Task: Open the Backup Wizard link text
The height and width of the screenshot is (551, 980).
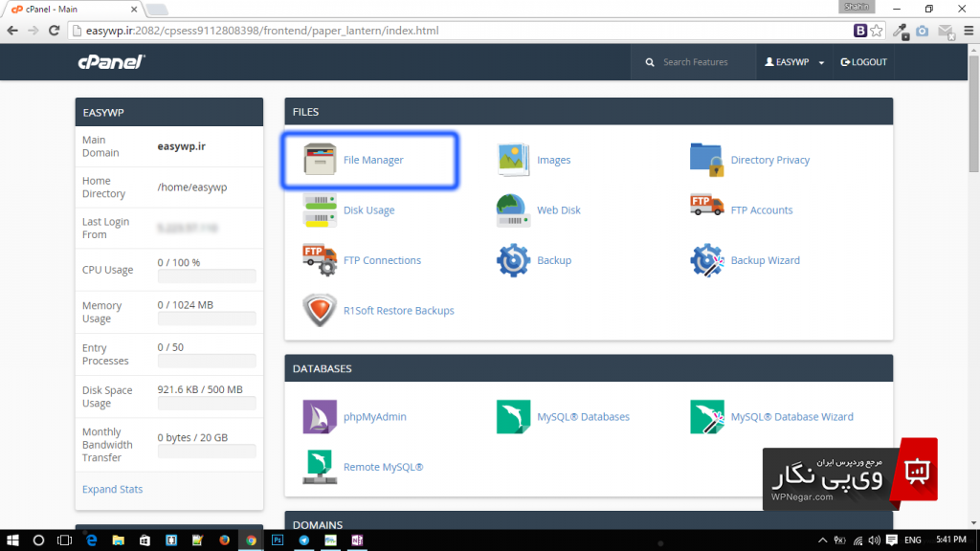Action: pos(765,260)
